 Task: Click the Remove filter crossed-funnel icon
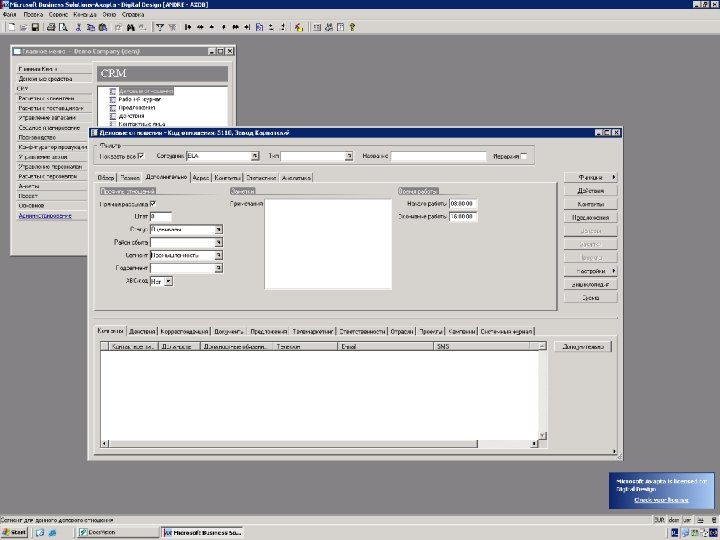click(x=172, y=28)
